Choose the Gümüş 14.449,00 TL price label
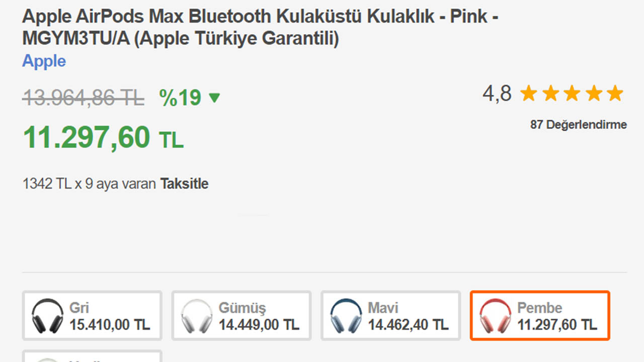Image resolution: width=644 pixels, height=362 pixels. click(x=259, y=324)
